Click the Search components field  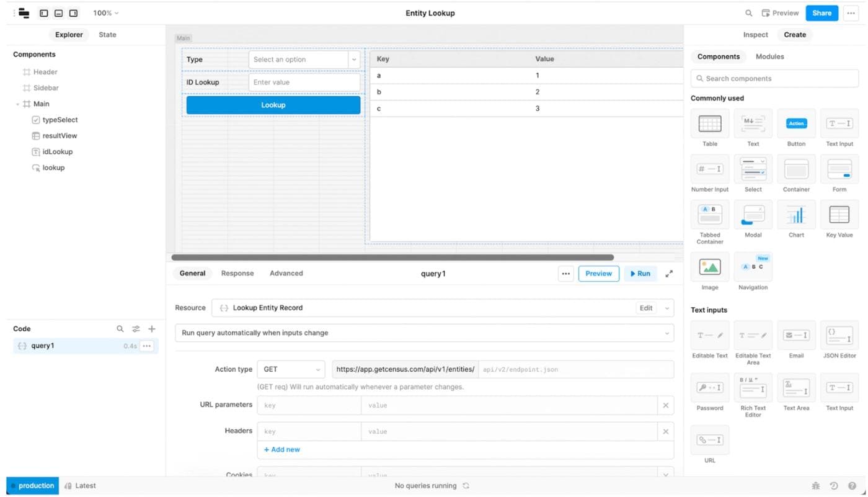coord(775,79)
